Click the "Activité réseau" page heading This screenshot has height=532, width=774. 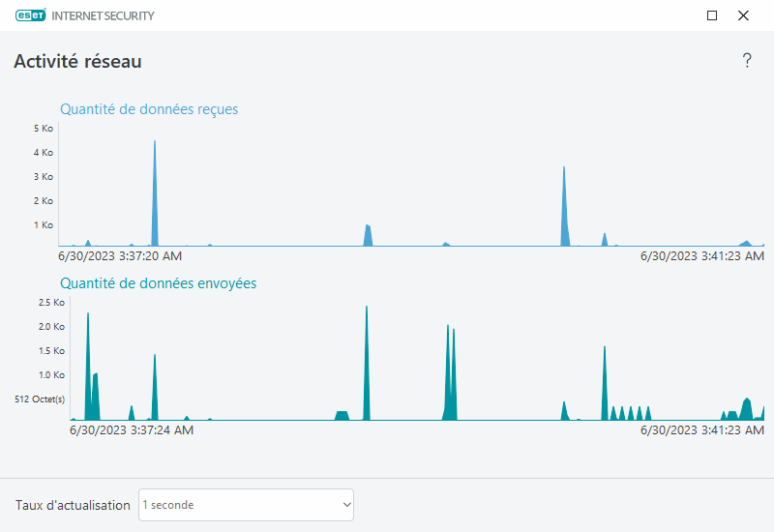77,61
